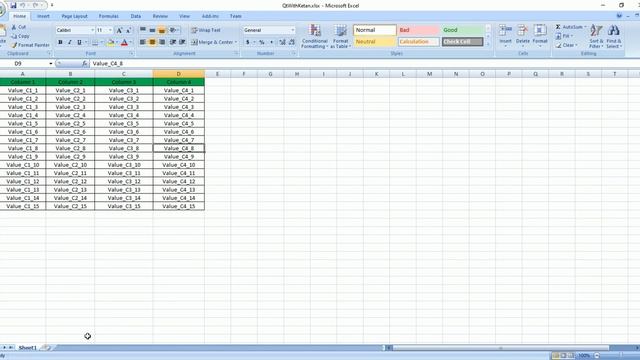Click the Delete cells icon

522,31
